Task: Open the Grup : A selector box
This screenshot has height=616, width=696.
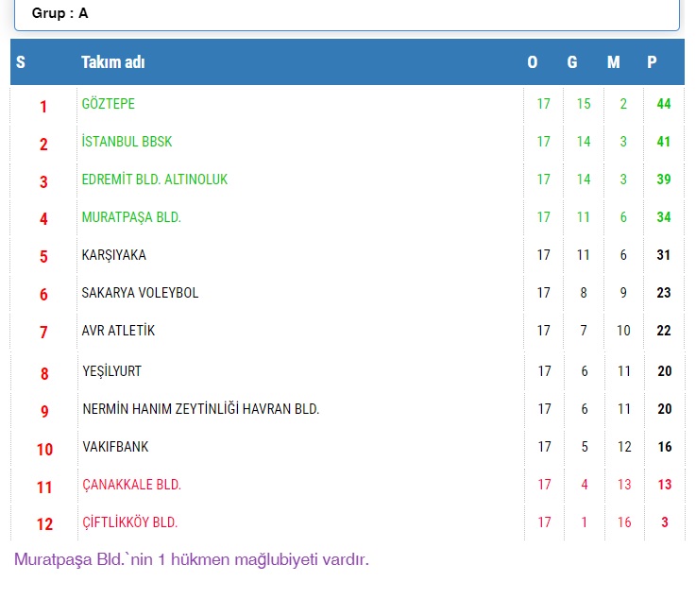Action: (346, 14)
